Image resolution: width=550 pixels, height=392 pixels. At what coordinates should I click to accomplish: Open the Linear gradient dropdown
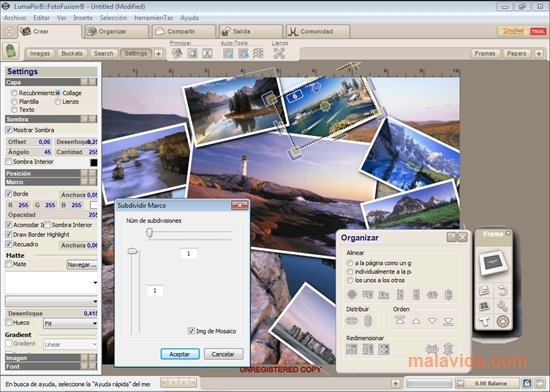tap(71, 344)
